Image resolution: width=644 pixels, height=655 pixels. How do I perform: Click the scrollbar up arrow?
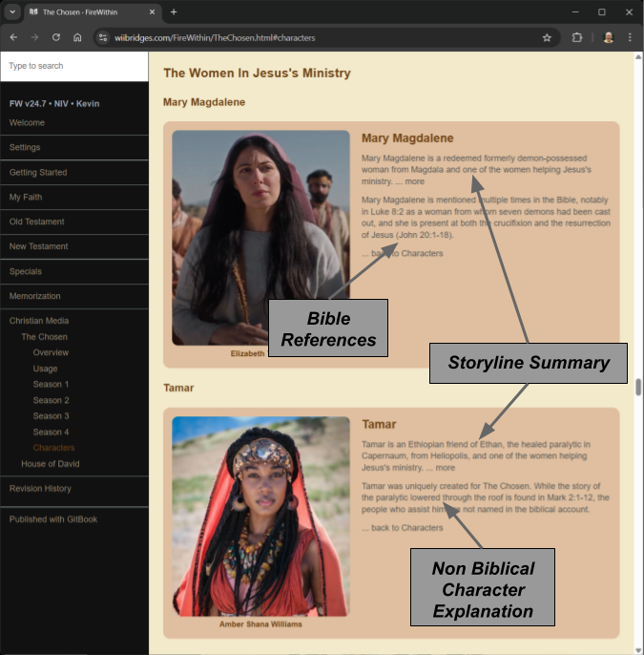click(x=638, y=57)
